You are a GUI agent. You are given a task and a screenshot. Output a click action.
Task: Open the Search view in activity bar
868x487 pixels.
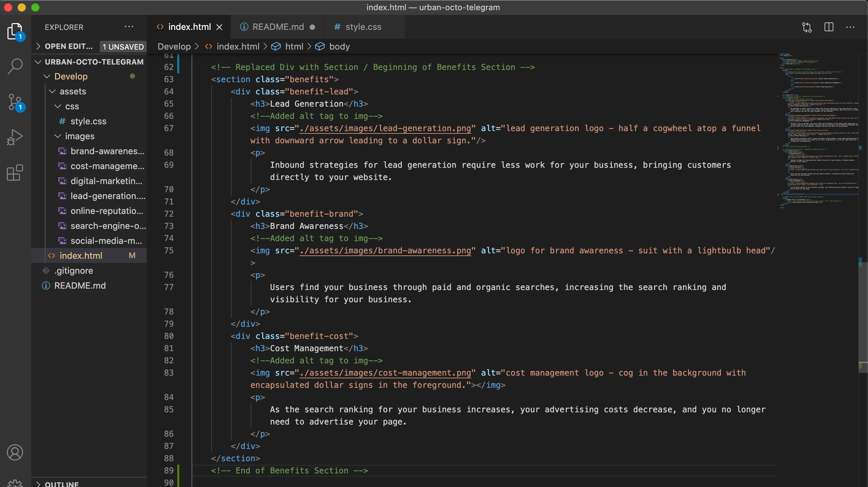15,66
